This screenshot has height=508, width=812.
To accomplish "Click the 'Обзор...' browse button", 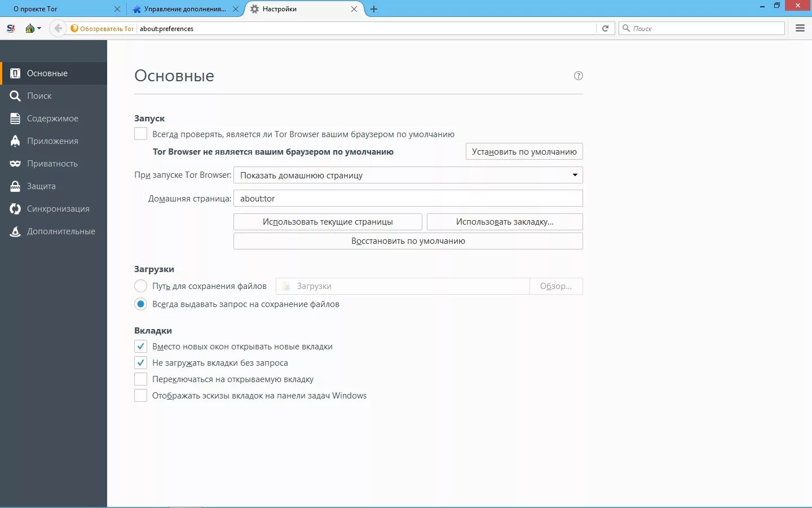I will click(x=556, y=286).
